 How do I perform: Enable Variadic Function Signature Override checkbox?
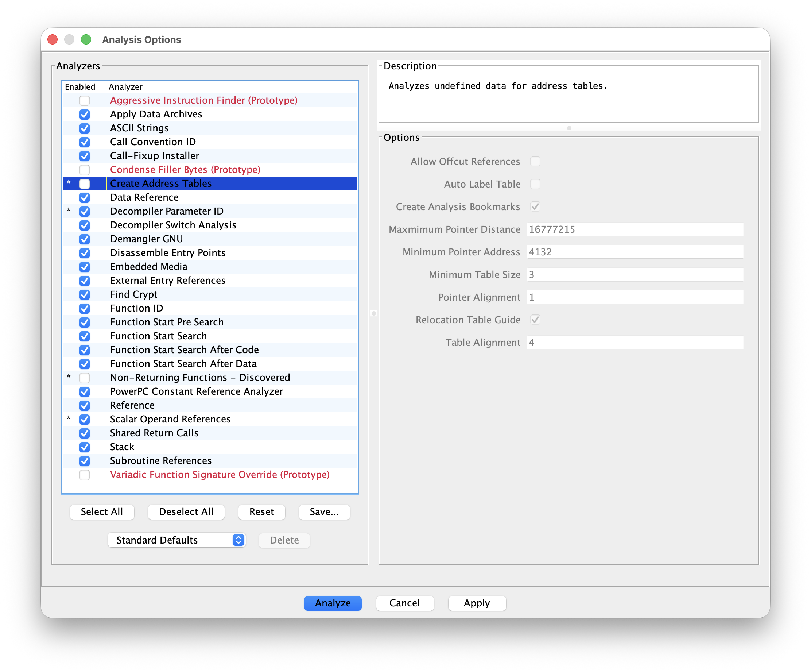click(85, 475)
